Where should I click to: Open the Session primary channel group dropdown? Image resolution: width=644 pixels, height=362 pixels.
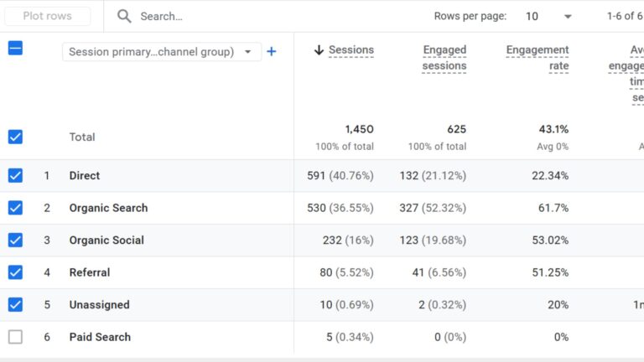pyautogui.click(x=161, y=52)
